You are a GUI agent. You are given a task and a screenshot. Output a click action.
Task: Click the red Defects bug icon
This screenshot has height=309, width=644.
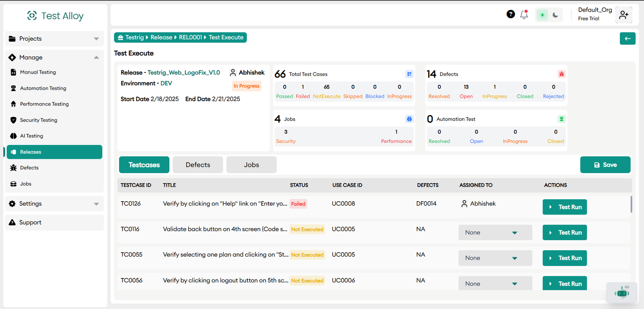(x=561, y=74)
